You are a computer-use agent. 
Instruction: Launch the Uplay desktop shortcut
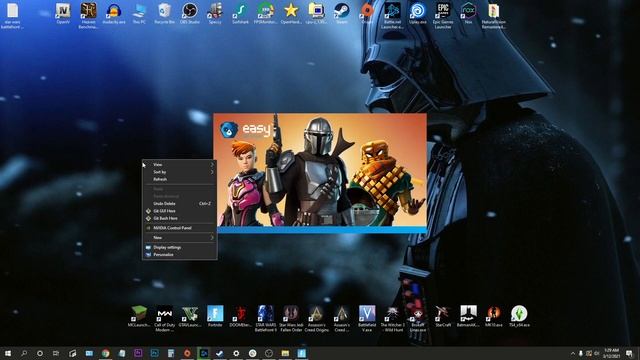(x=418, y=14)
